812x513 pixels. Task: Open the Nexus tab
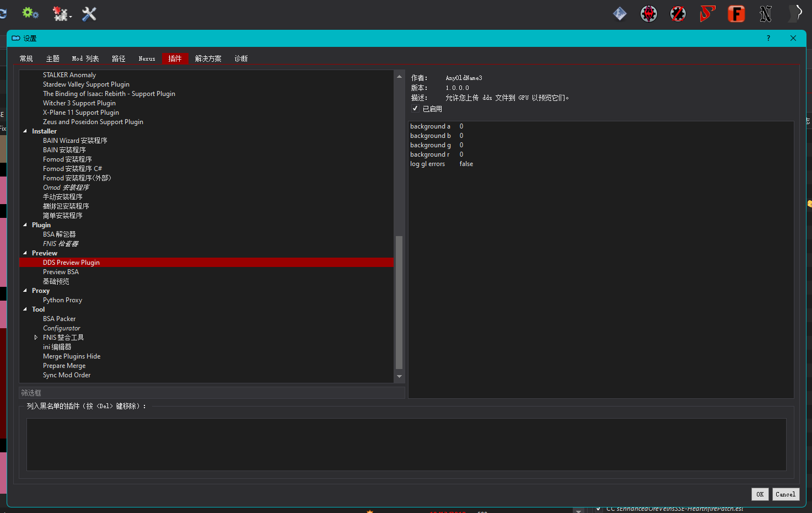tap(147, 58)
